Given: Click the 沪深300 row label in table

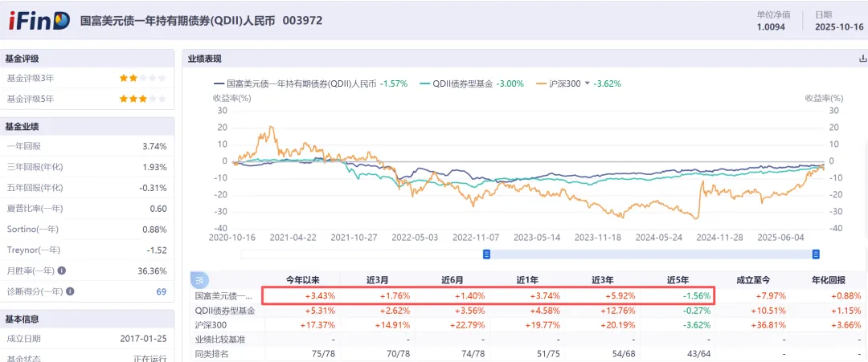Looking at the screenshot, I should pos(209,325).
